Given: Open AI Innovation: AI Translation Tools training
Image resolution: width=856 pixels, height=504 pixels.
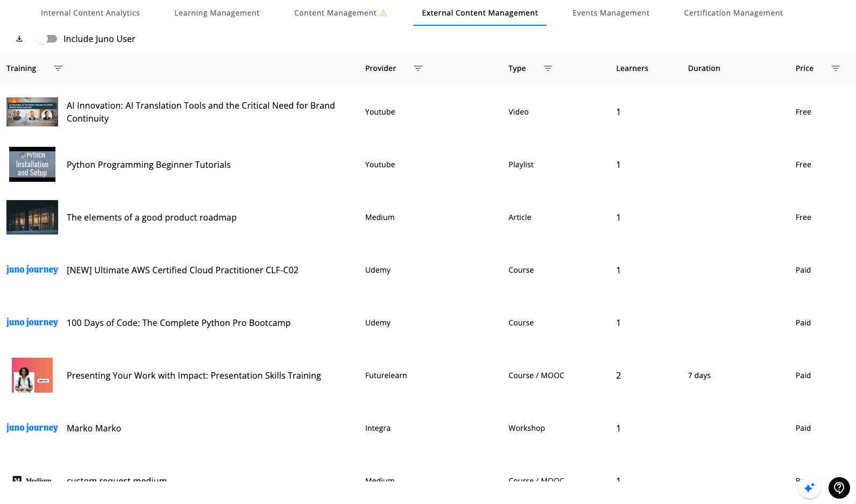Looking at the screenshot, I should 201,112.
